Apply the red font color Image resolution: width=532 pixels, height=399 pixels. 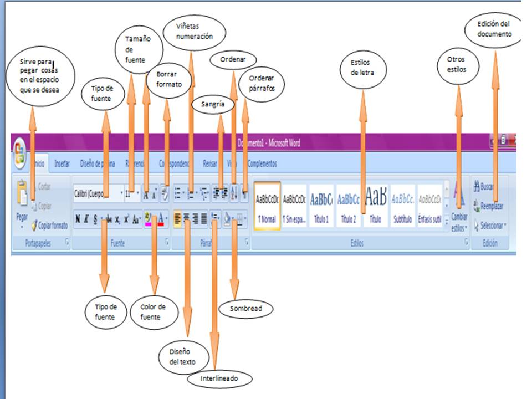point(161,219)
